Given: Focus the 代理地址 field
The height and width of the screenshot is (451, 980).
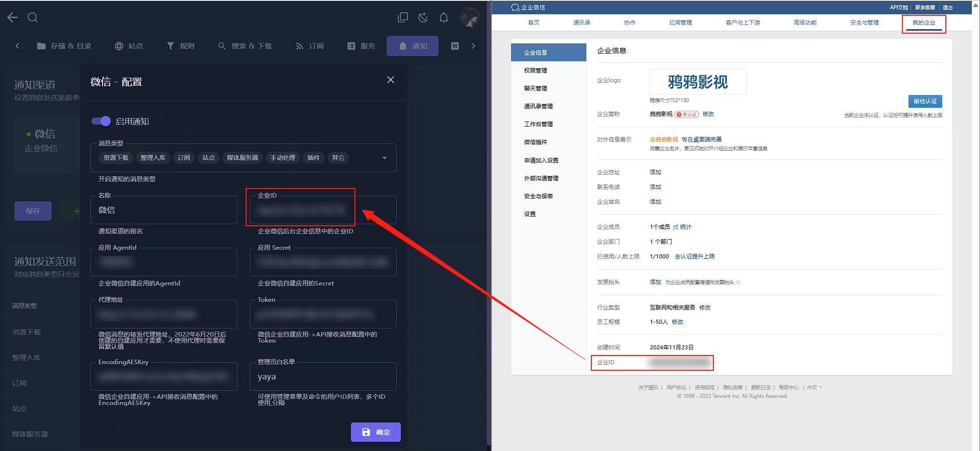Looking at the screenshot, I should pos(164,314).
